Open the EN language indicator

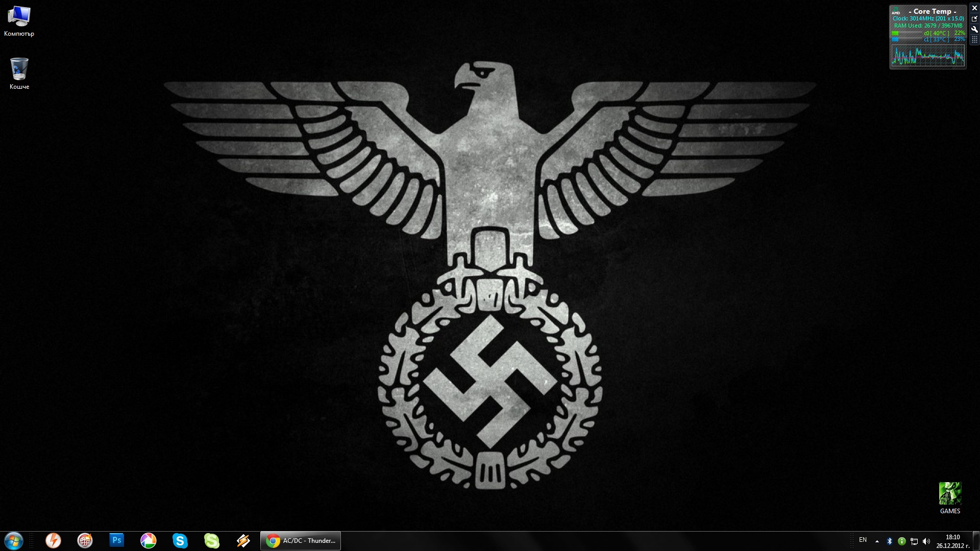(x=863, y=540)
